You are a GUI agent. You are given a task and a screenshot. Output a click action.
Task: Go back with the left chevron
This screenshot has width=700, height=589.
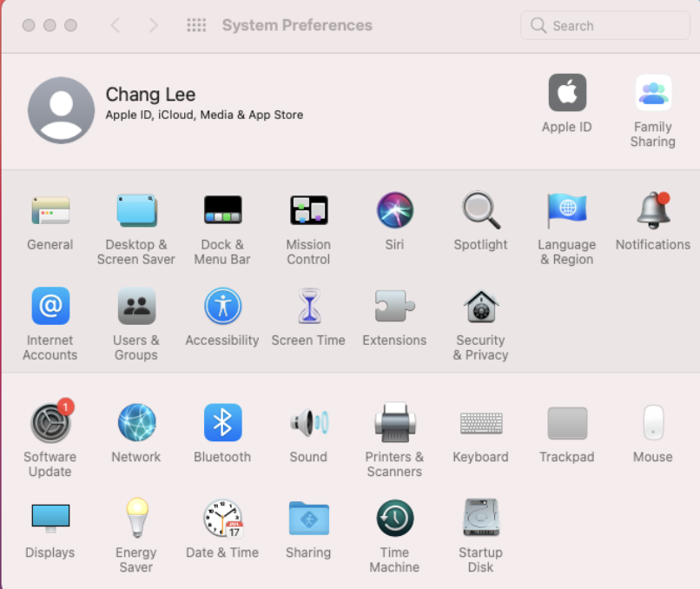(116, 25)
